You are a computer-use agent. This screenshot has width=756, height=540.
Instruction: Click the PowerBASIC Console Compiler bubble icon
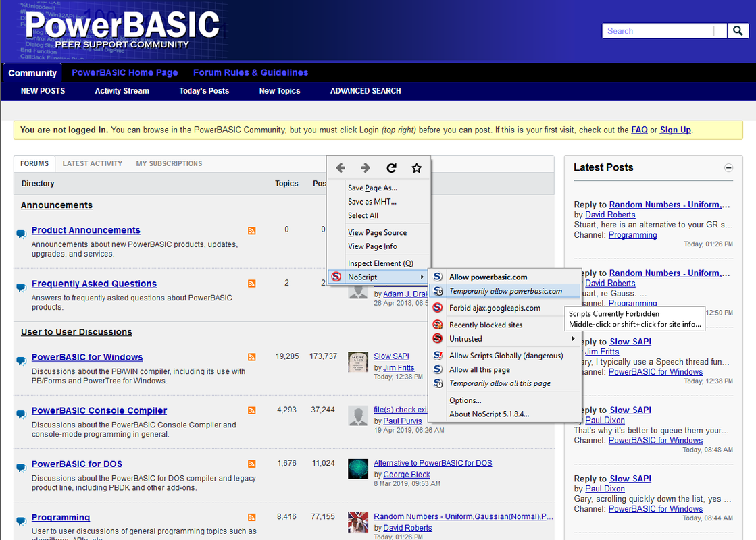[21, 414]
